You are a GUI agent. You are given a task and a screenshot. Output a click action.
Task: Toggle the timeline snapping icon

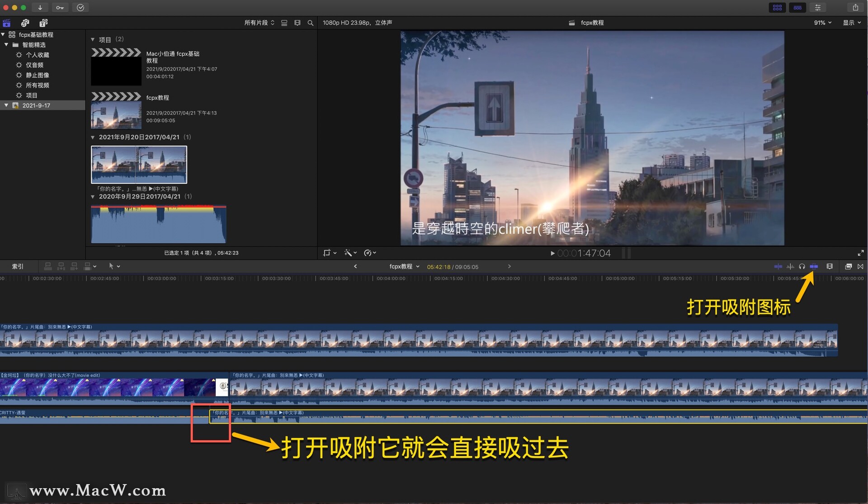[814, 266]
